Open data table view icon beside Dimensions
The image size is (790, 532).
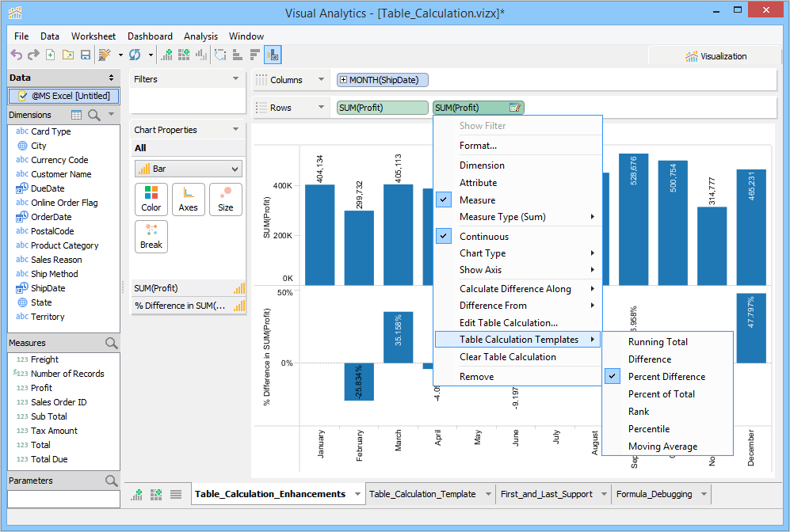77,115
